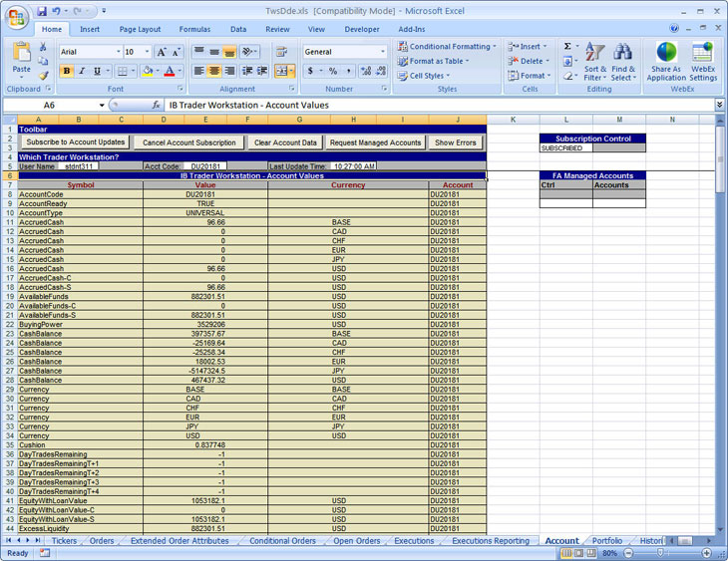Toggle Underline formatting

coord(97,71)
